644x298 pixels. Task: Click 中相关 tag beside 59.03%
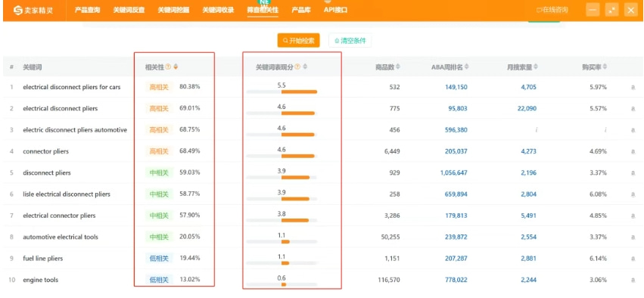(159, 172)
